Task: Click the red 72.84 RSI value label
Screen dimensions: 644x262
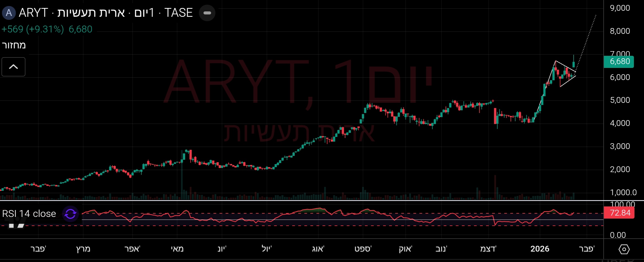Action: click(x=619, y=213)
